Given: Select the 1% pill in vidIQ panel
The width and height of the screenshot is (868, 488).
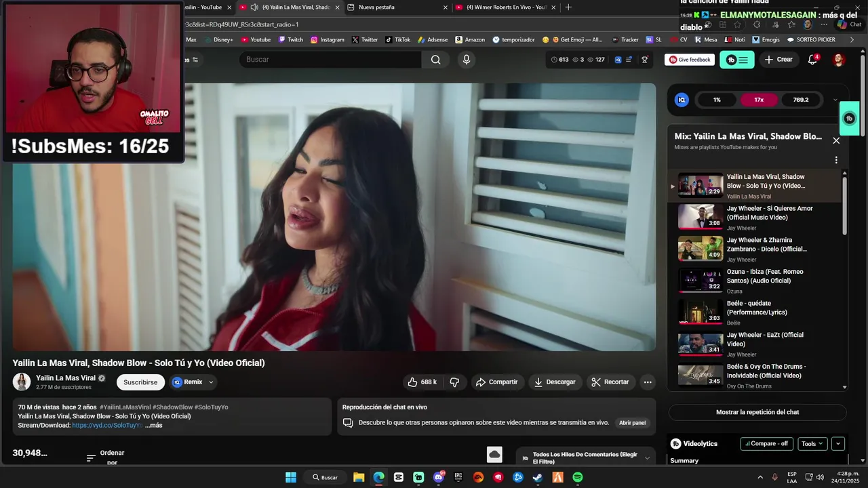Looking at the screenshot, I should pos(717,100).
